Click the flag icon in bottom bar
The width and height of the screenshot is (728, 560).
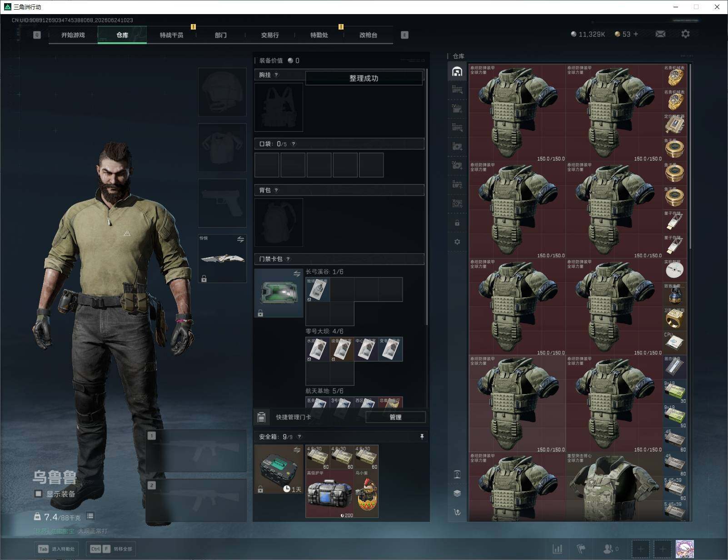[581, 549]
